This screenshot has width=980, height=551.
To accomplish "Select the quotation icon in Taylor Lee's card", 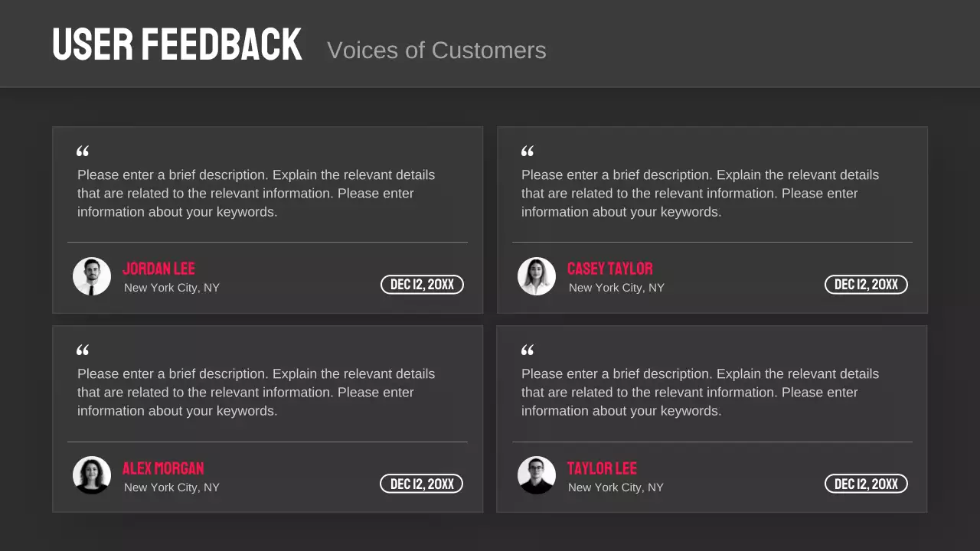I will 528,350.
